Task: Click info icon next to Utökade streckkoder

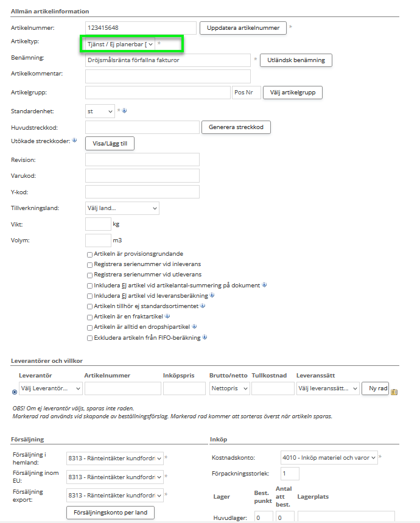Action: [x=75, y=140]
